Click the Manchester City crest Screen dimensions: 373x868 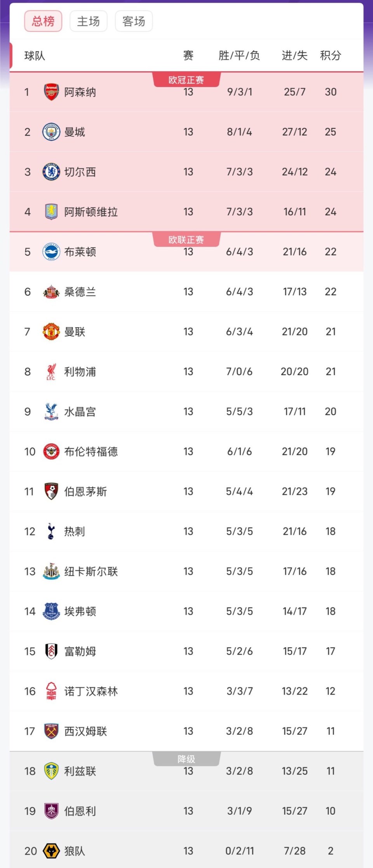(51, 132)
